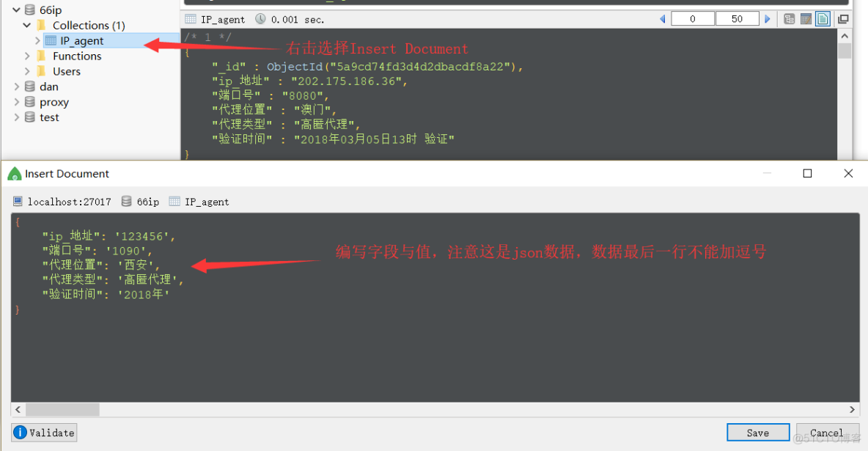Click the results vertical scrollbar thumb
This screenshot has height=451, width=868.
pos(845,51)
